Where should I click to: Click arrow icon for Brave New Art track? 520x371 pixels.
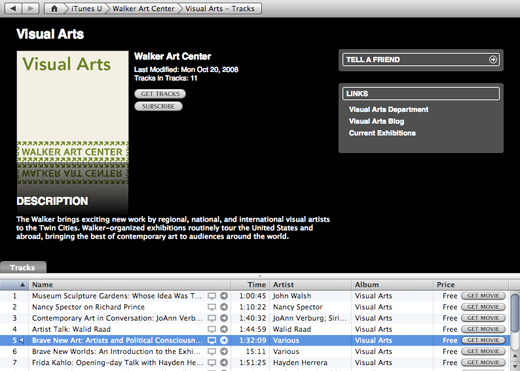click(224, 340)
